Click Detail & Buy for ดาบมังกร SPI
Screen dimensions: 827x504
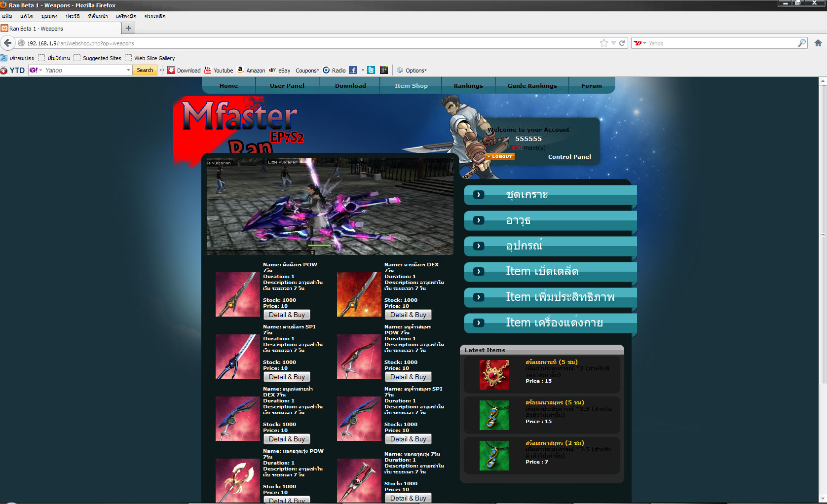pyautogui.click(x=287, y=377)
